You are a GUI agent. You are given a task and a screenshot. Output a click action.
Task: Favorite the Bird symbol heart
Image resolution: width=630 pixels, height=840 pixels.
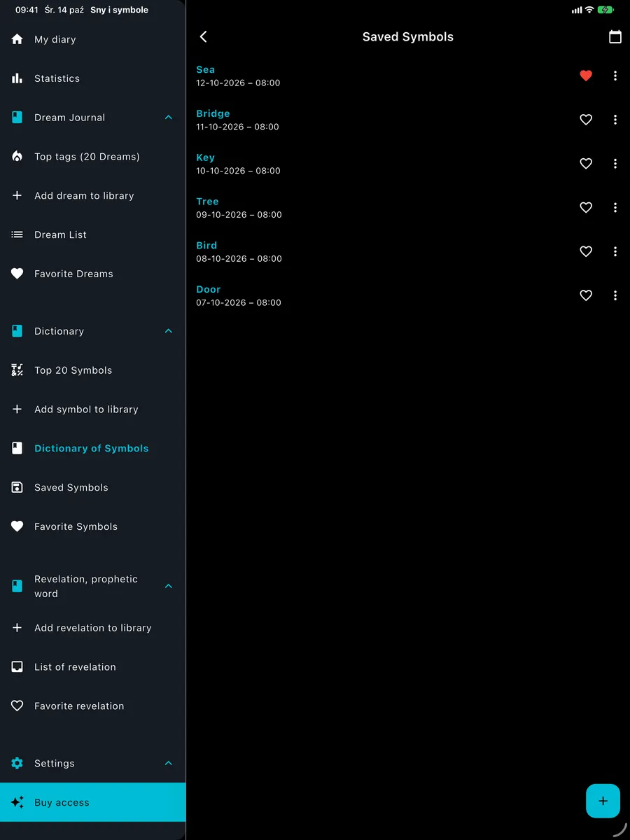pos(586,251)
